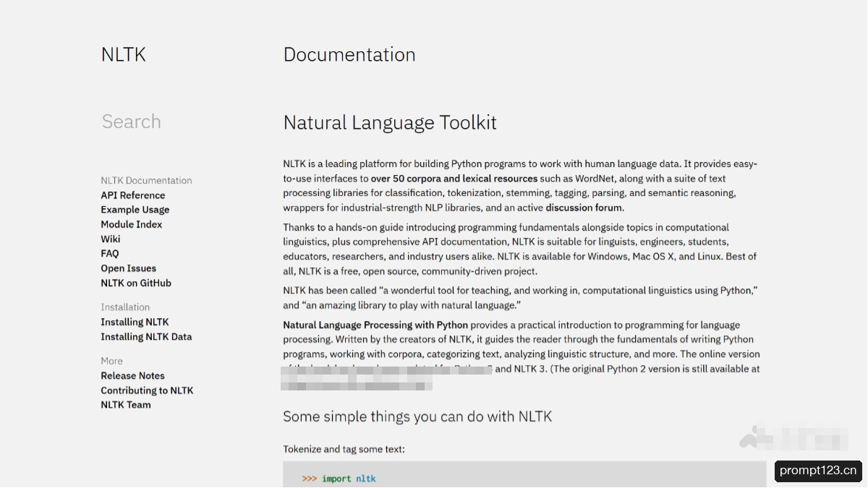Click the "Natural Language Processing with Python" book link

click(375, 325)
